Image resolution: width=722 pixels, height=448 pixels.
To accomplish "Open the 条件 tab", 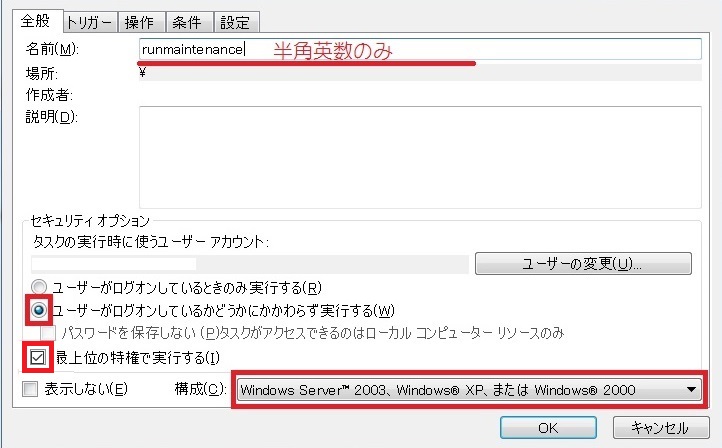I will 188,23.
